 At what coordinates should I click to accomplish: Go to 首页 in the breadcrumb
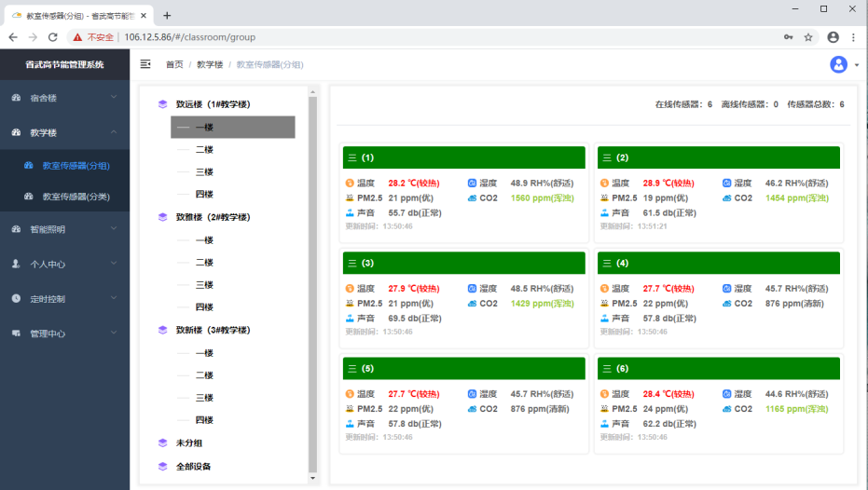tap(174, 64)
